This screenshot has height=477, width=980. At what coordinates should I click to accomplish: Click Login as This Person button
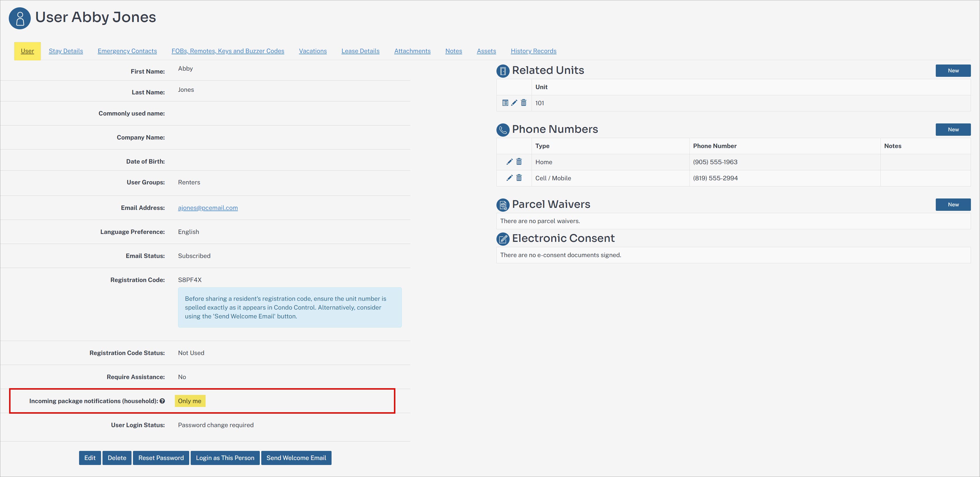pos(225,458)
